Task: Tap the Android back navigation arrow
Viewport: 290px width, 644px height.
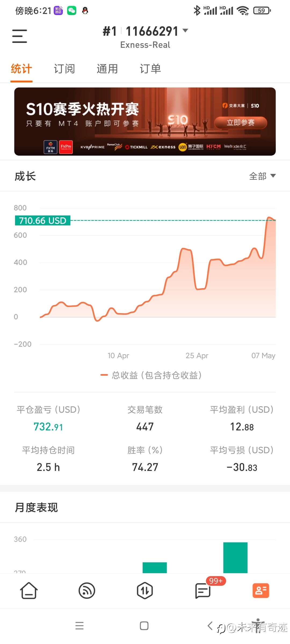Action: 210,626
